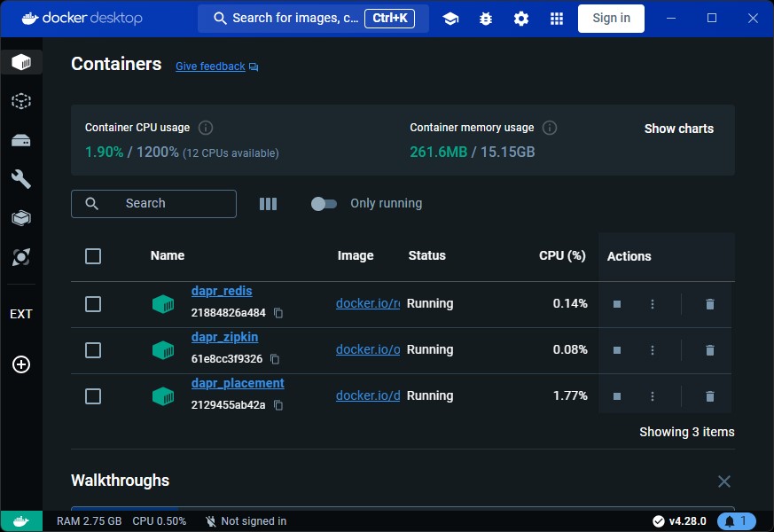Open the apps grid icon in header
The height and width of the screenshot is (532, 774).
pyautogui.click(x=557, y=19)
